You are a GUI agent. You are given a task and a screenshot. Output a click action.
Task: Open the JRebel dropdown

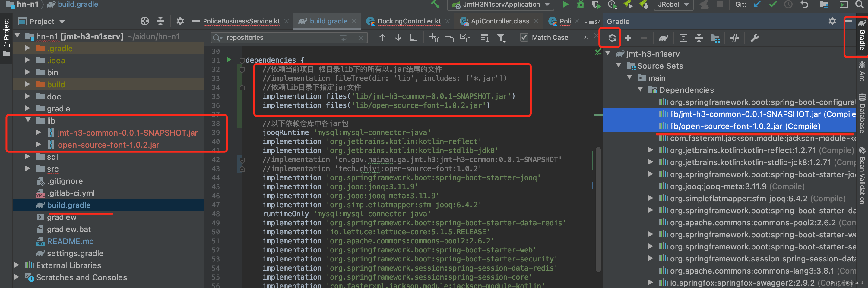(x=673, y=5)
